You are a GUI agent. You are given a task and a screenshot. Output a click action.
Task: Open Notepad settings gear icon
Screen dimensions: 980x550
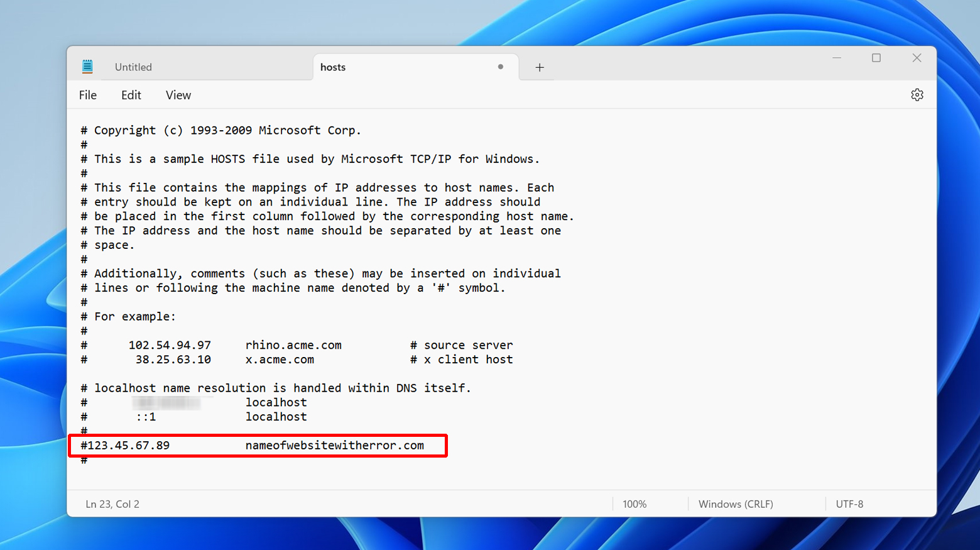click(917, 95)
